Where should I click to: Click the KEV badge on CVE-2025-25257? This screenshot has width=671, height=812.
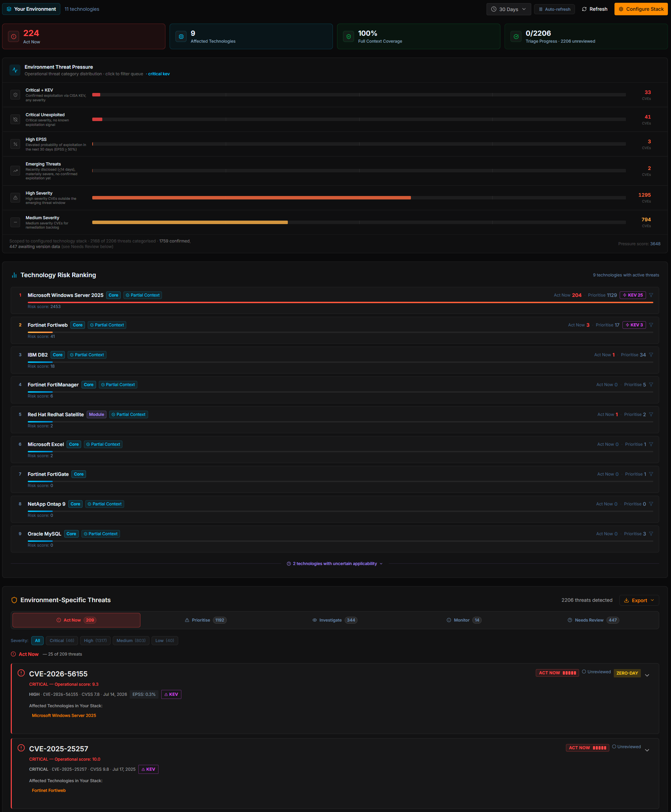click(148, 769)
